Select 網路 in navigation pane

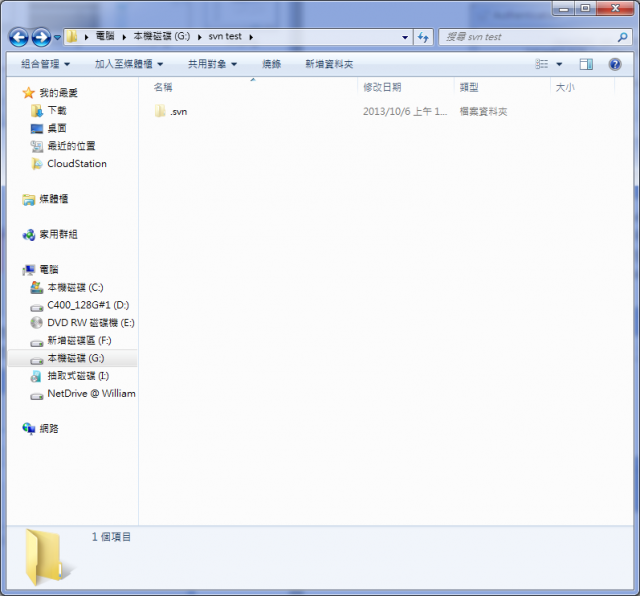(x=49, y=429)
